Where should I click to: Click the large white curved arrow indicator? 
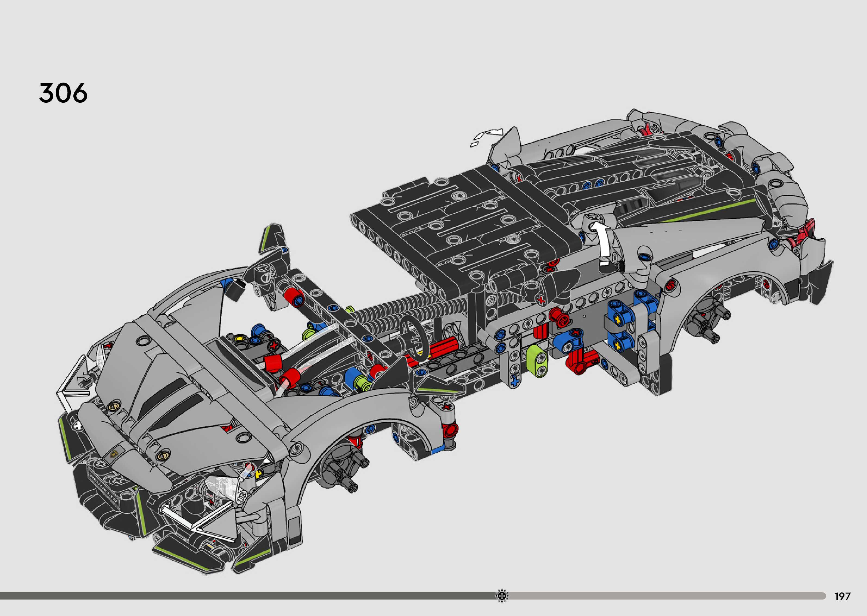[604, 244]
